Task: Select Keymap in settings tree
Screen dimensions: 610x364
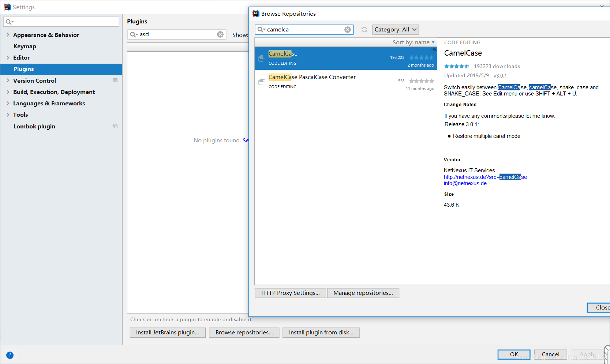Action: pyautogui.click(x=25, y=46)
